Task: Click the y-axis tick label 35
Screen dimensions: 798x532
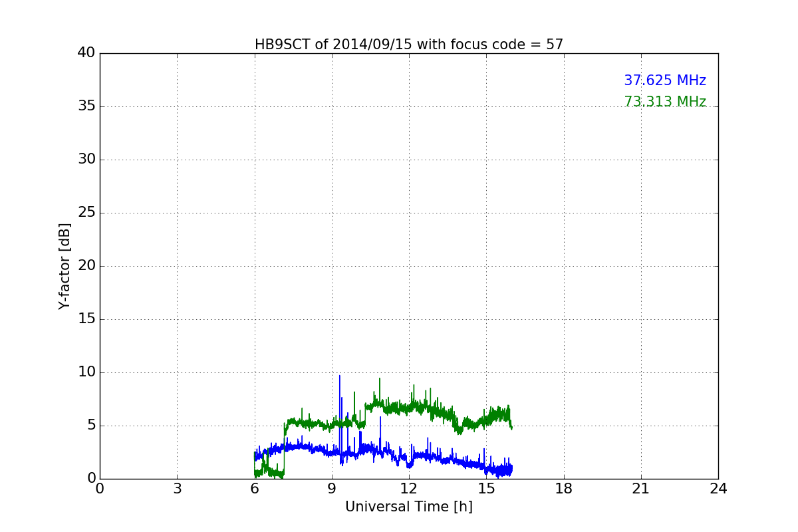Action: 86,106
